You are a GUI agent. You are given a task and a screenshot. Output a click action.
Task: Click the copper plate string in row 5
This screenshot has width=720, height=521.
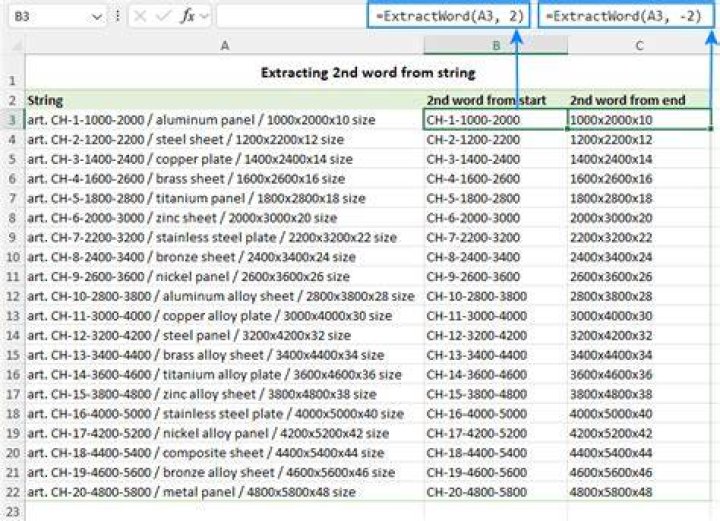[224, 159]
